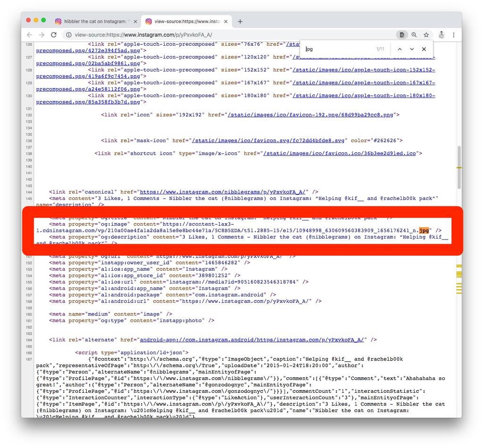This screenshot has width=483, height=448.
Task: Open the Chrome three-dot menu
Action: click(453, 35)
